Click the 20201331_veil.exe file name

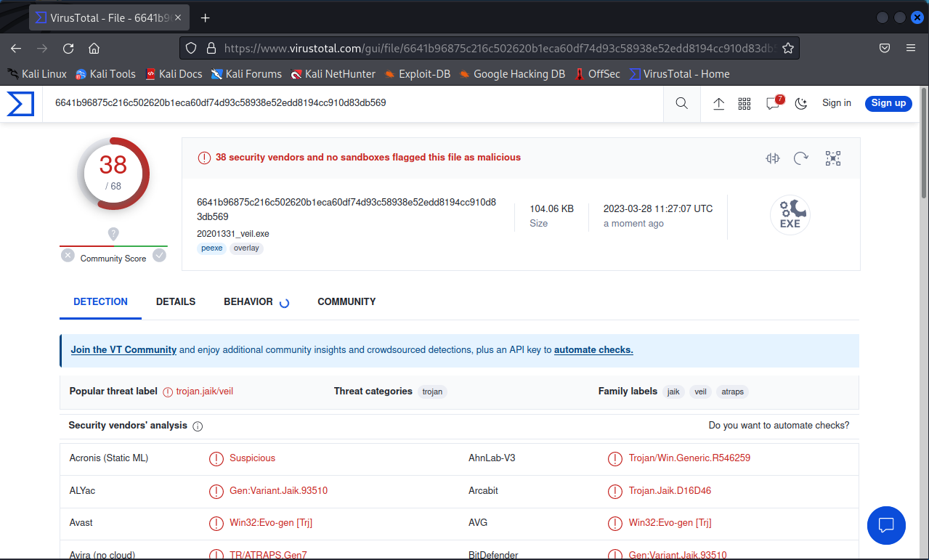[x=232, y=234]
